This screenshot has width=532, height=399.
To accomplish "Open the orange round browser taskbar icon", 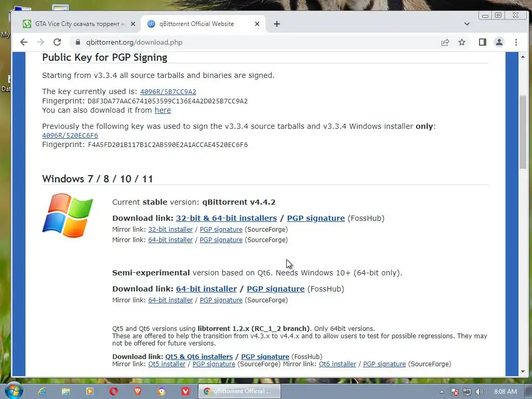I will click(162, 391).
